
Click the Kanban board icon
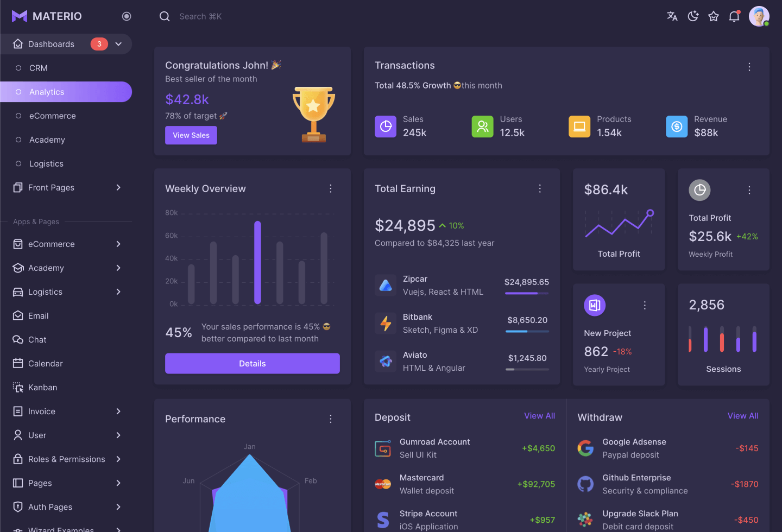point(18,387)
